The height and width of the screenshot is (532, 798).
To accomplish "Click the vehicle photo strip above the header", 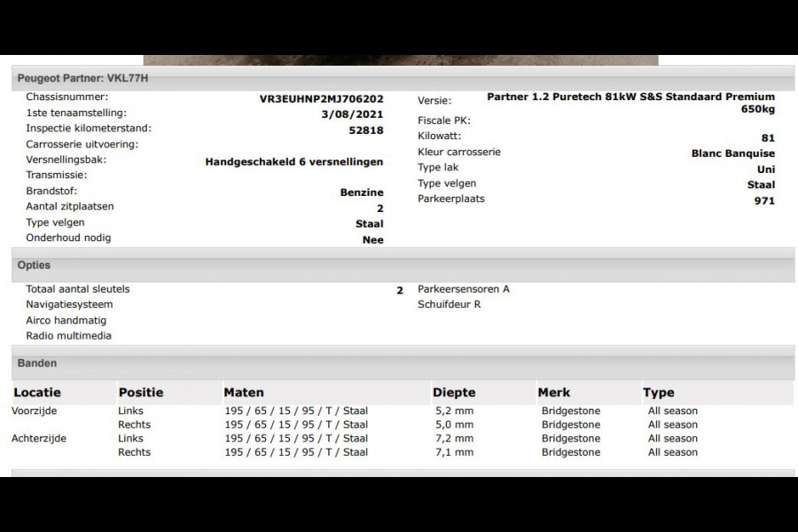I will 401,60.
